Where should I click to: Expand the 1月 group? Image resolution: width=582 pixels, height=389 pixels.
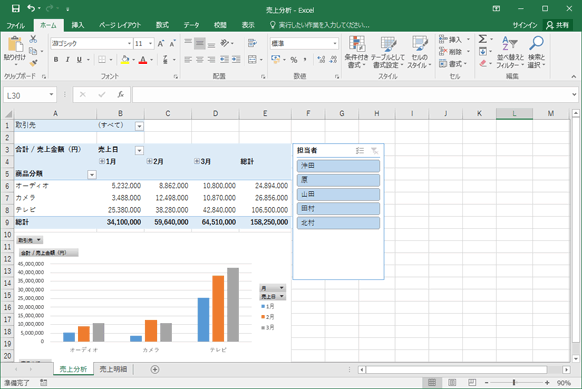click(102, 161)
